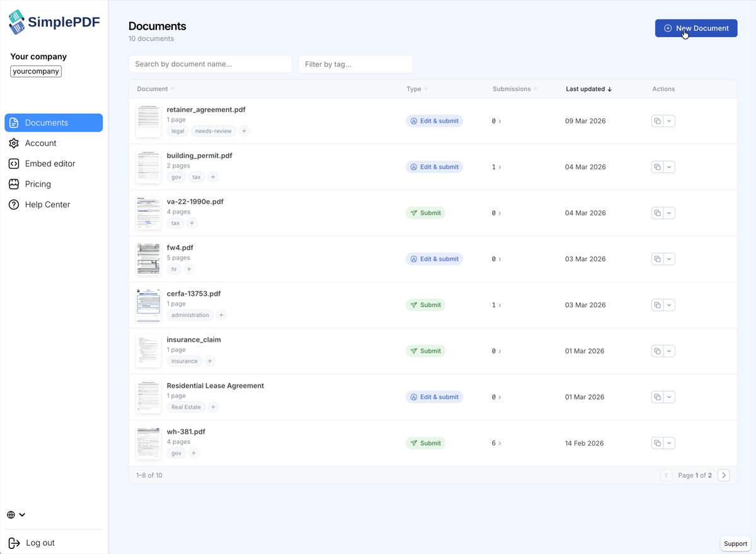Click the Search by document name field
756x554 pixels.
210,64
